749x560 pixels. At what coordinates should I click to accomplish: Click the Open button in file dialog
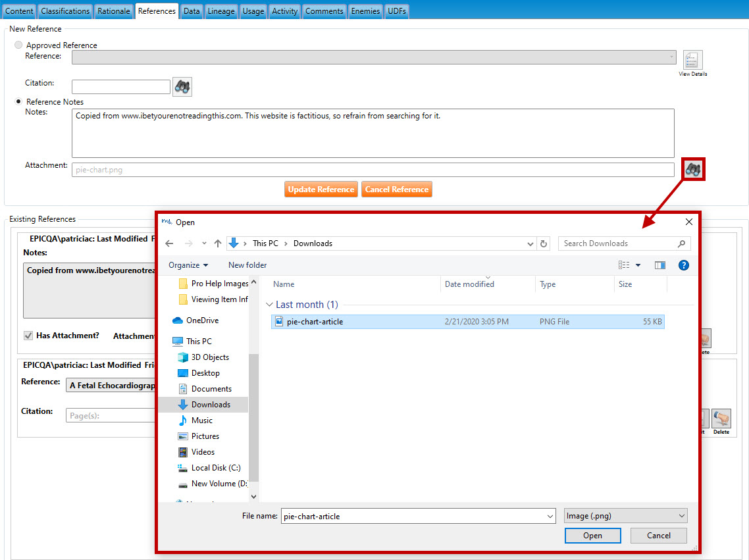tap(592, 536)
